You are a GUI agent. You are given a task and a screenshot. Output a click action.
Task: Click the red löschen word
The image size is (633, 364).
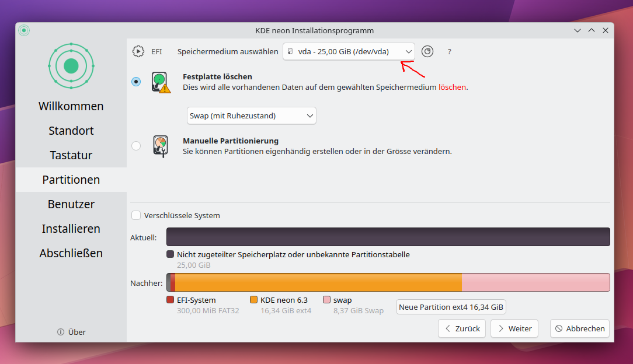(452, 87)
